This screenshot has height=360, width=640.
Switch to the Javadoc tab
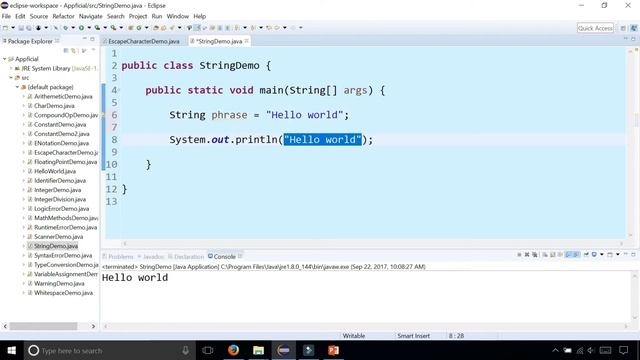coord(151,257)
